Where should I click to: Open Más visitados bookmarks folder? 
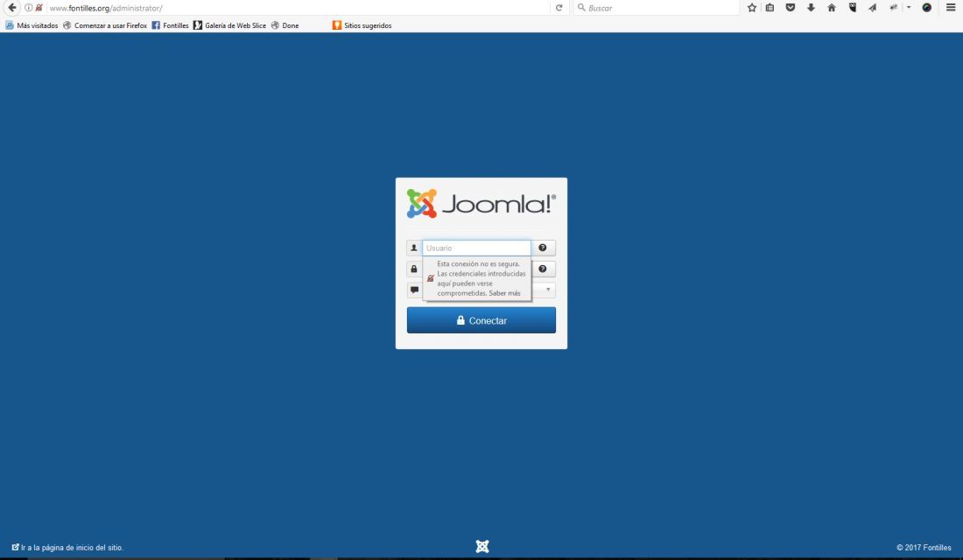click(x=32, y=25)
